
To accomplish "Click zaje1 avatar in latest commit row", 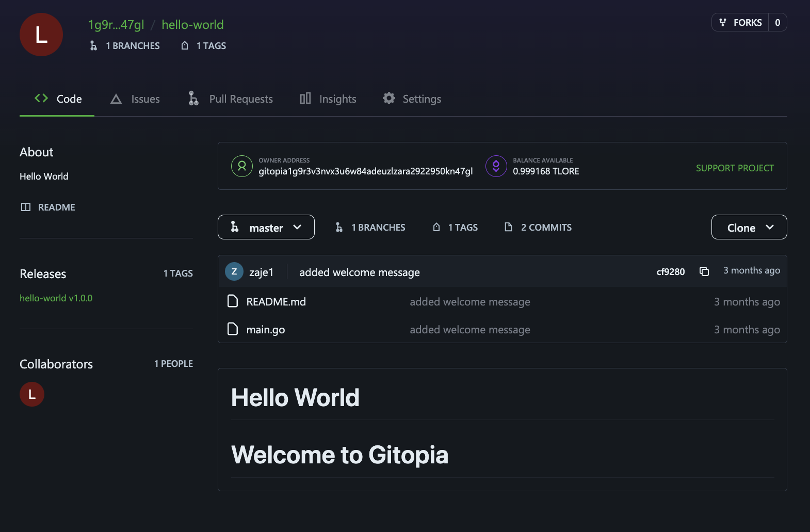I will click(x=234, y=271).
